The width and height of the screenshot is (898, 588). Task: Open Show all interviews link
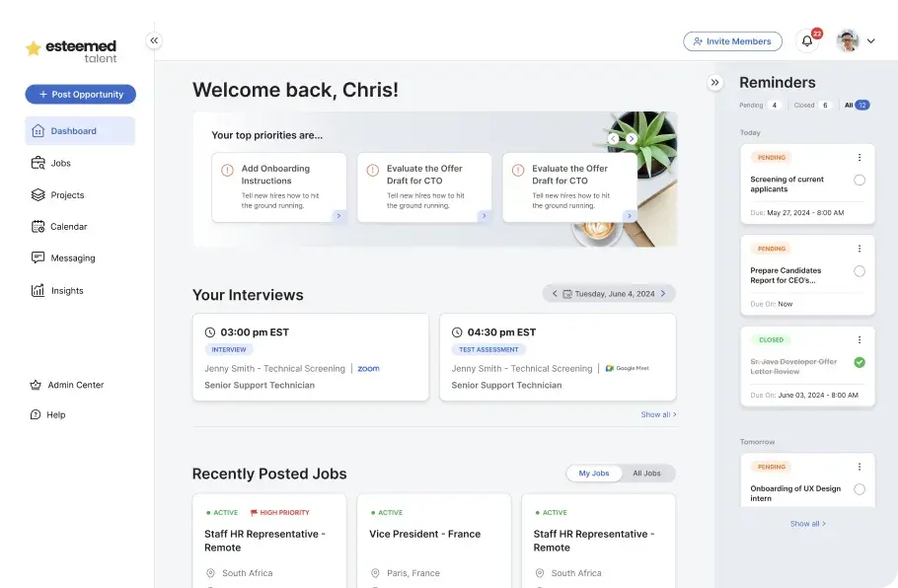pos(658,414)
